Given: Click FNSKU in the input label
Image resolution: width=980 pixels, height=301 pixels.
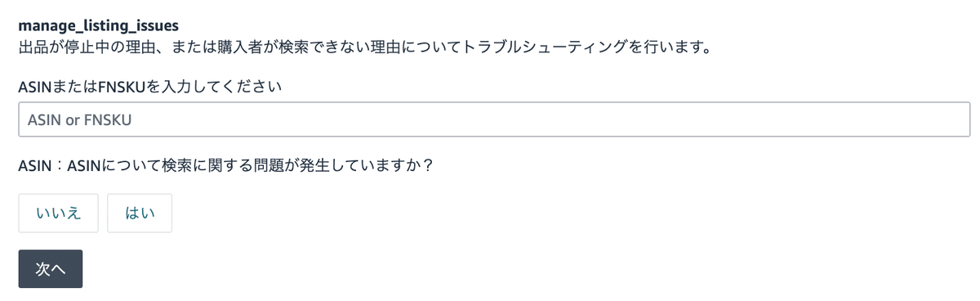Looking at the screenshot, I should pyautogui.click(x=121, y=86).
